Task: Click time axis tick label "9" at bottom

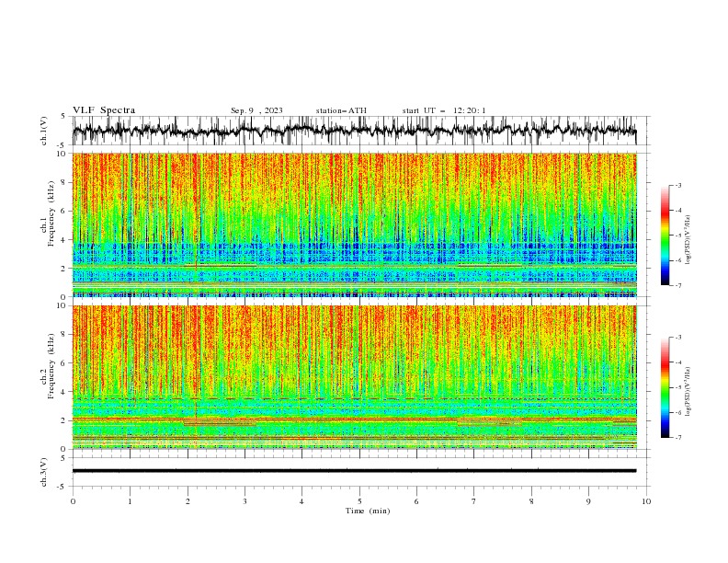Action: (x=588, y=501)
